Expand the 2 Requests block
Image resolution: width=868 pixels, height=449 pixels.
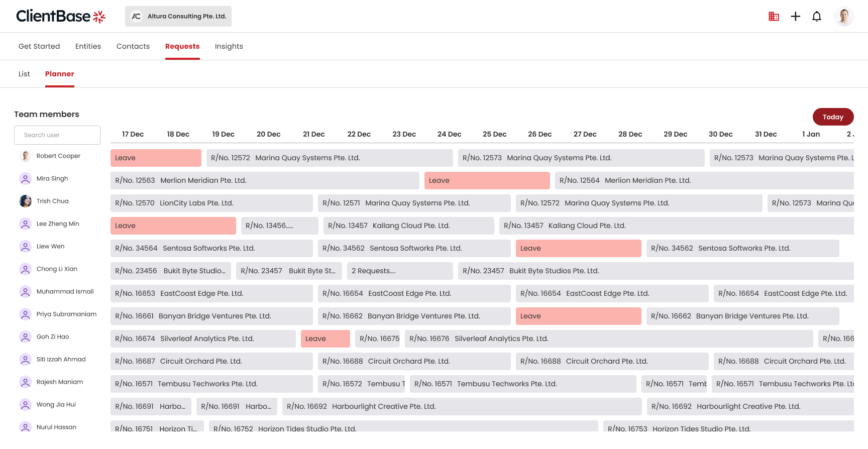coord(400,271)
